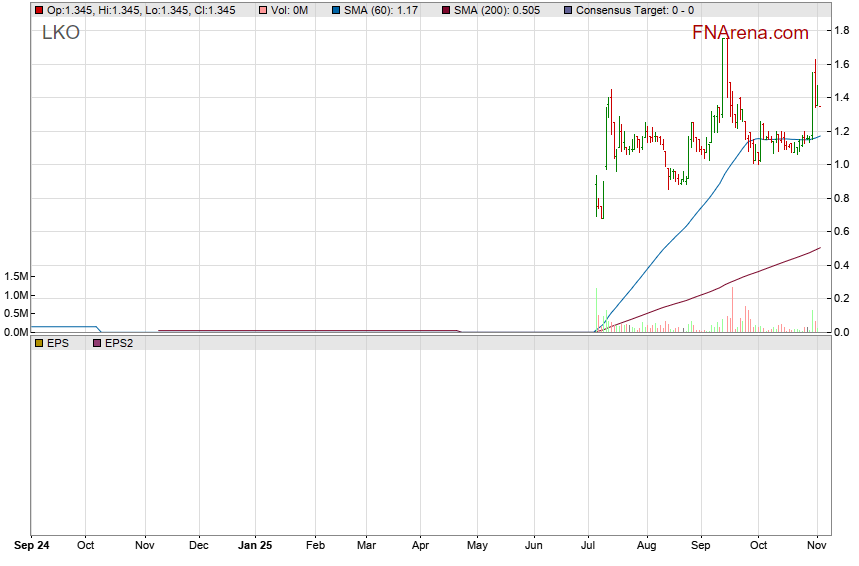This screenshot has height=566, width=859.
Task: Click the 'Jul' date axis label
Action: (x=589, y=546)
